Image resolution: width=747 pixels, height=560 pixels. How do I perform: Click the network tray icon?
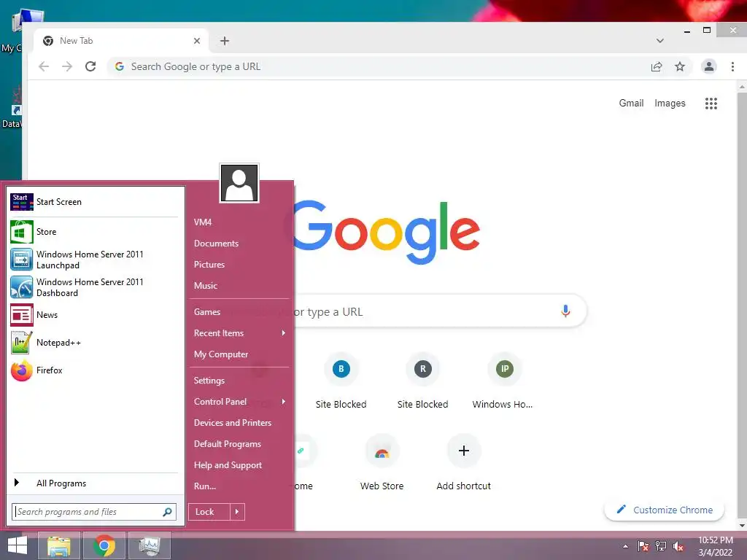(661, 546)
